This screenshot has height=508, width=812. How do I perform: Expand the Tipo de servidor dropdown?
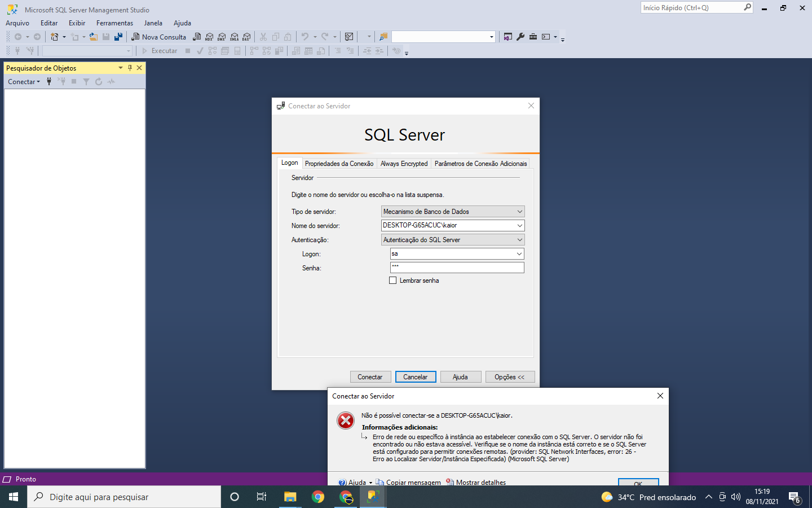click(x=519, y=212)
